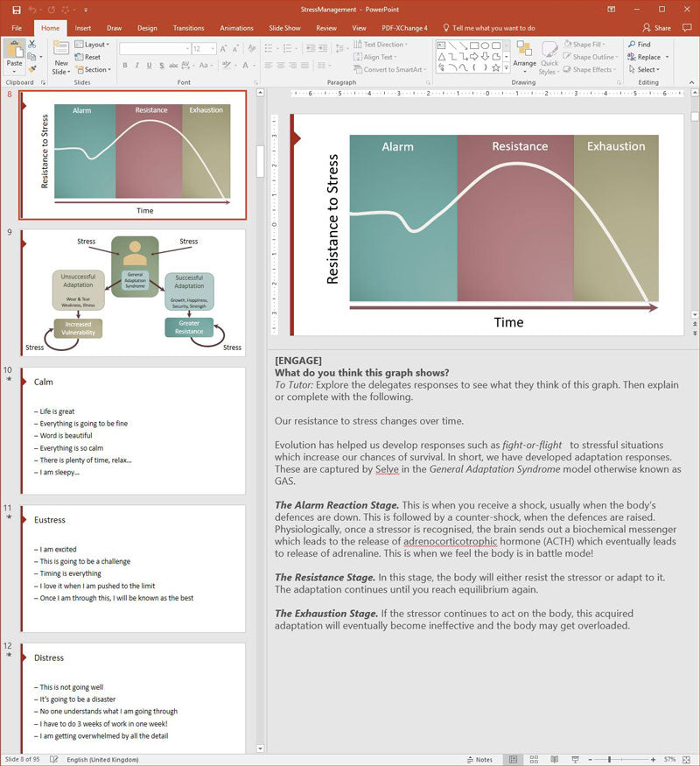Open the Section dropdown menu

94,69
